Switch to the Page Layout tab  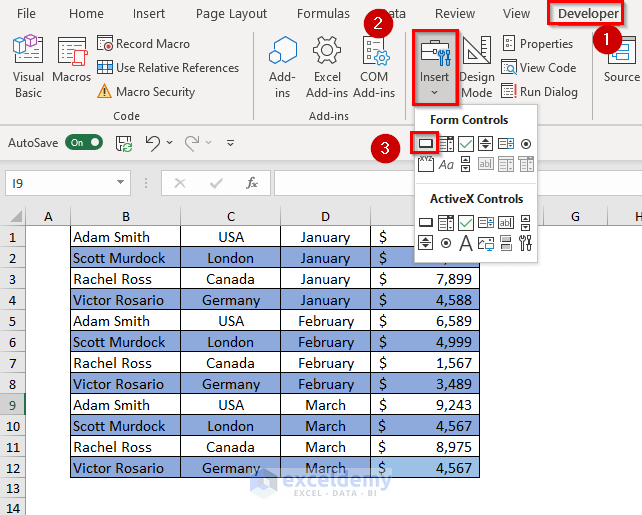pyautogui.click(x=231, y=14)
